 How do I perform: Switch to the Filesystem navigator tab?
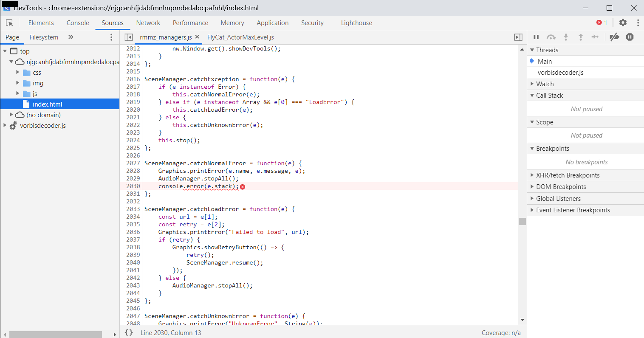point(44,37)
